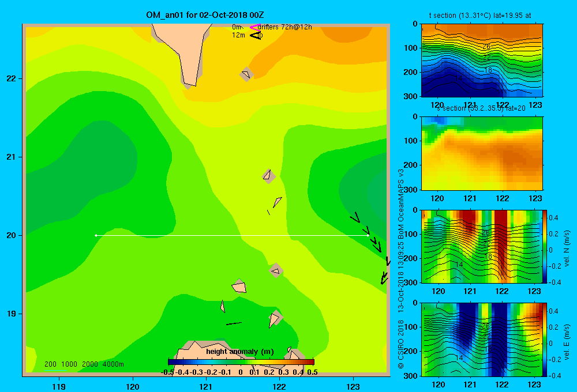Select the left endpoint marker of white transect line
This screenshot has height=392, width=577.
tap(96, 235)
